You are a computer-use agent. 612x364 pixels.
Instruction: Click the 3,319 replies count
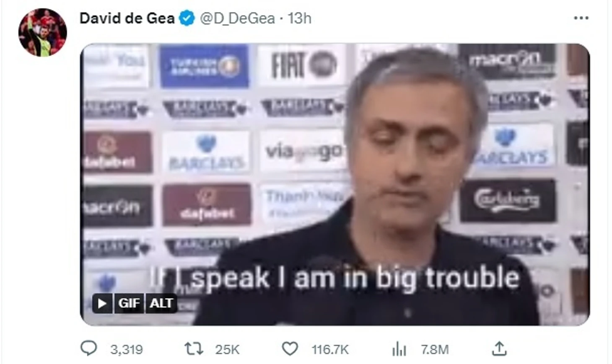click(127, 349)
